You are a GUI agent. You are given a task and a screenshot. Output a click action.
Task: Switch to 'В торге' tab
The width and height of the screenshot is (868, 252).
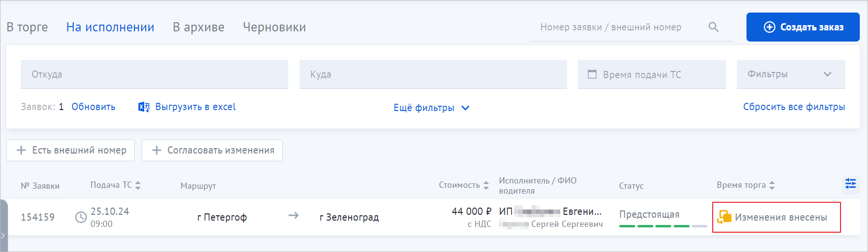click(x=27, y=27)
